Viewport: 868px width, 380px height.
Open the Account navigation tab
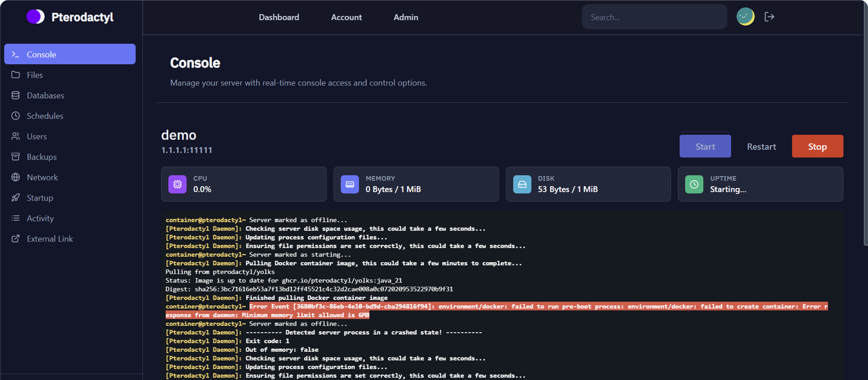(x=346, y=17)
